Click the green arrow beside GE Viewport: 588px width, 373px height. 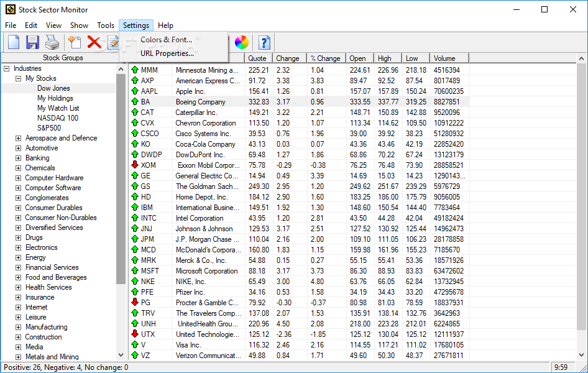point(135,175)
